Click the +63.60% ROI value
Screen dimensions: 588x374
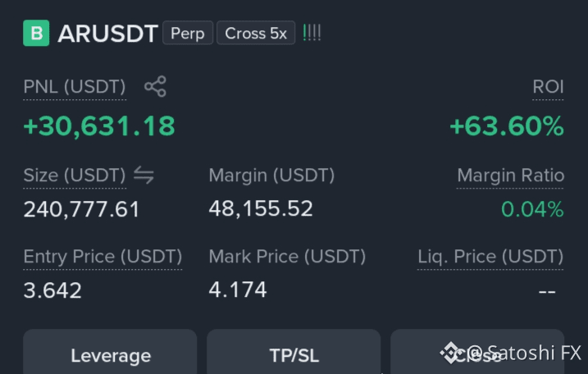(x=507, y=126)
